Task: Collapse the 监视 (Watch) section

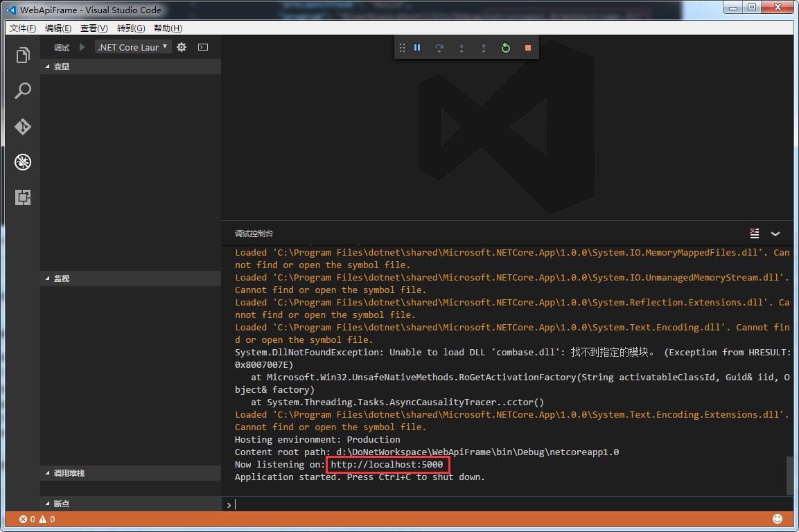Action: click(130, 278)
